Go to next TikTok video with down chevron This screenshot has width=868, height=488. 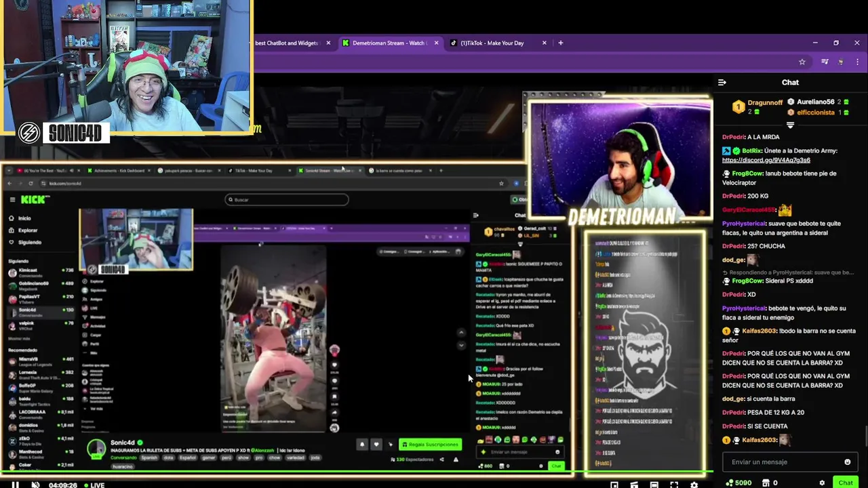tap(462, 346)
